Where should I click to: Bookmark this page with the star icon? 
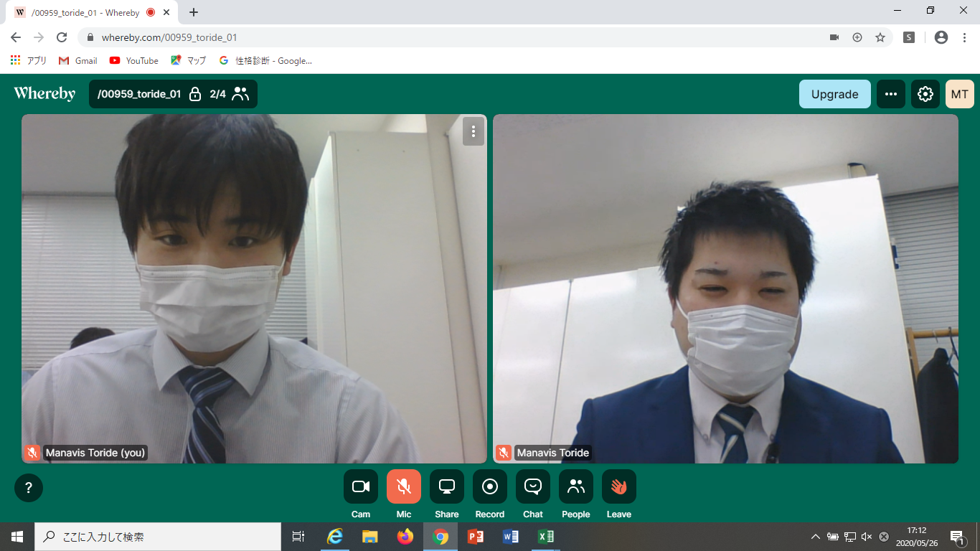click(880, 37)
